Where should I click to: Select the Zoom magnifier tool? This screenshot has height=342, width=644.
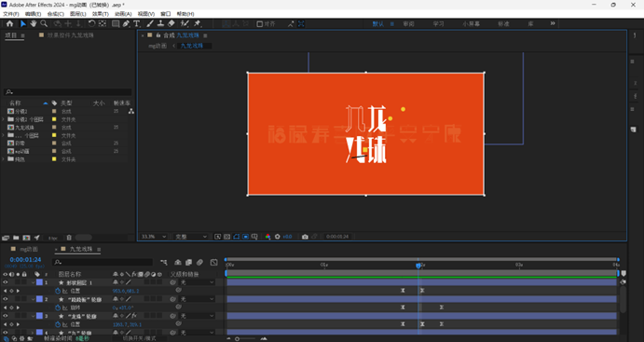[x=44, y=24]
